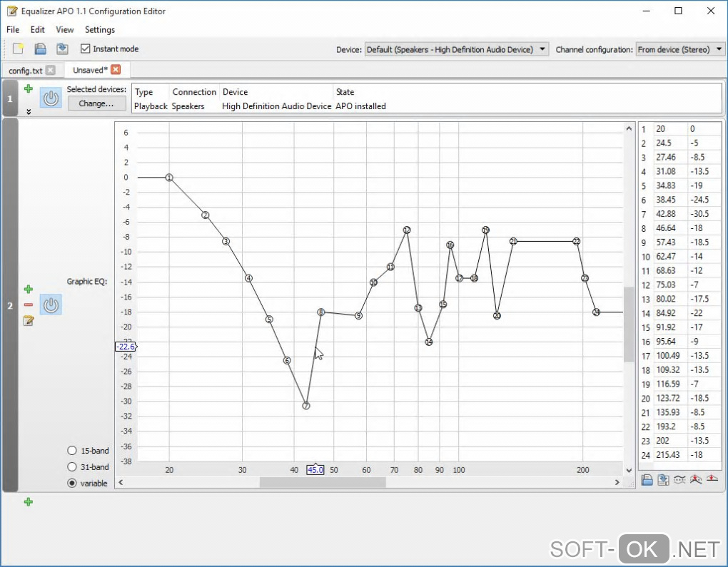Add new filter above Graphic EQ row

[x=29, y=289]
